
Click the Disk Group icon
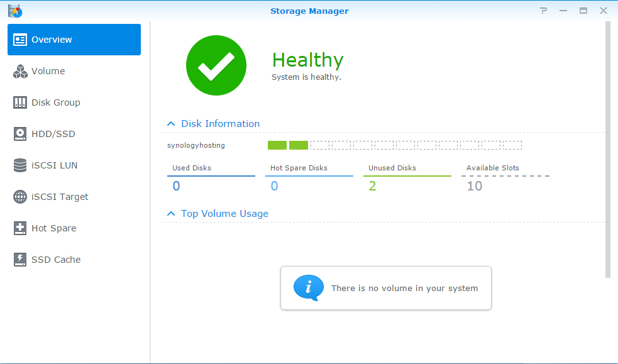(x=19, y=102)
